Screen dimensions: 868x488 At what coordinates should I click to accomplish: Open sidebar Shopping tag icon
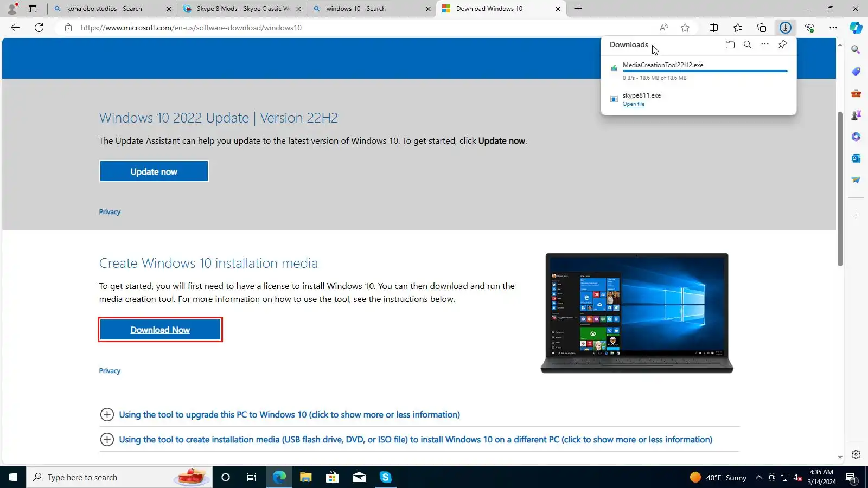[x=856, y=72]
